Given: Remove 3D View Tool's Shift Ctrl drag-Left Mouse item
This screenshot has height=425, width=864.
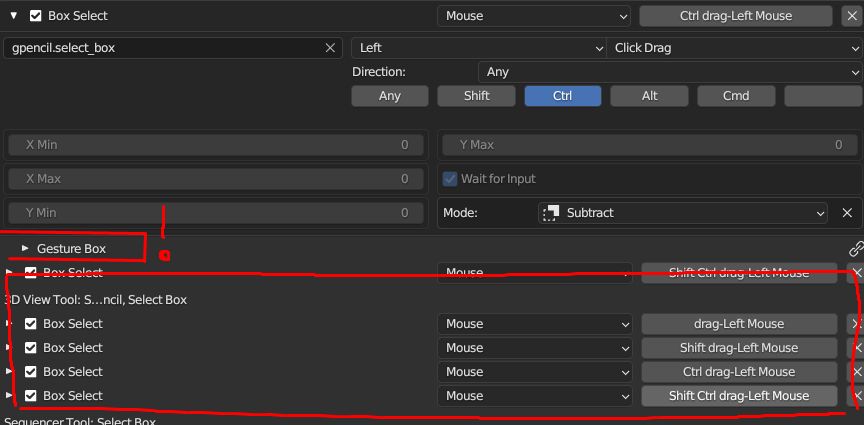Looking at the screenshot, I should tap(856, 396).
